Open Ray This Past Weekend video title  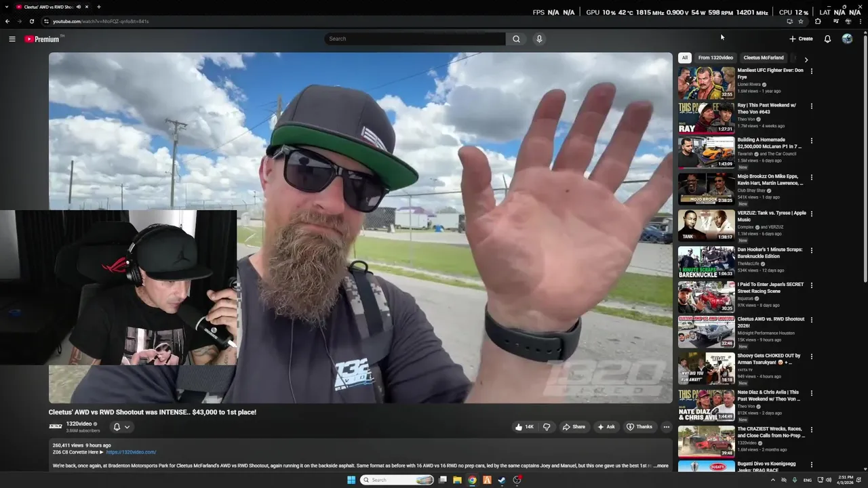[x=766, y=108]
